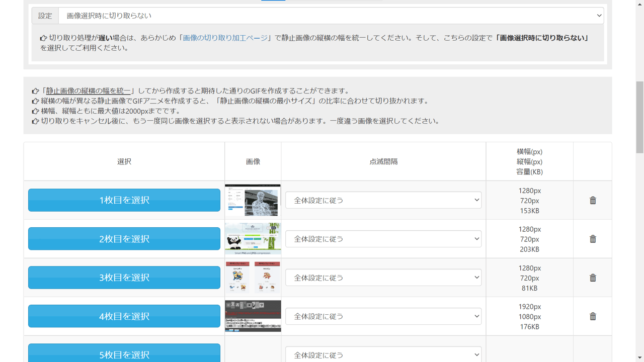Image resolution: width=644 pixels, height=362 pixels.
Task: Click the 2枚目を選択 button
Action: (x=124, y=239)
